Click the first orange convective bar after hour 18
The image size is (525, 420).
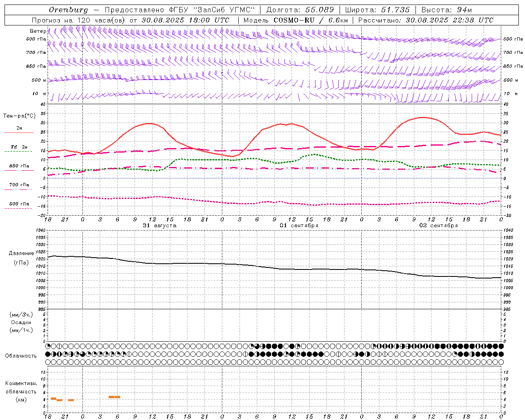click(x=53, y=399)
